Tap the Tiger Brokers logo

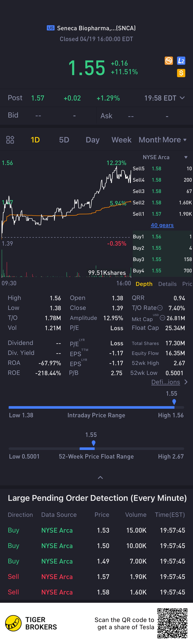tap(31, 623)
